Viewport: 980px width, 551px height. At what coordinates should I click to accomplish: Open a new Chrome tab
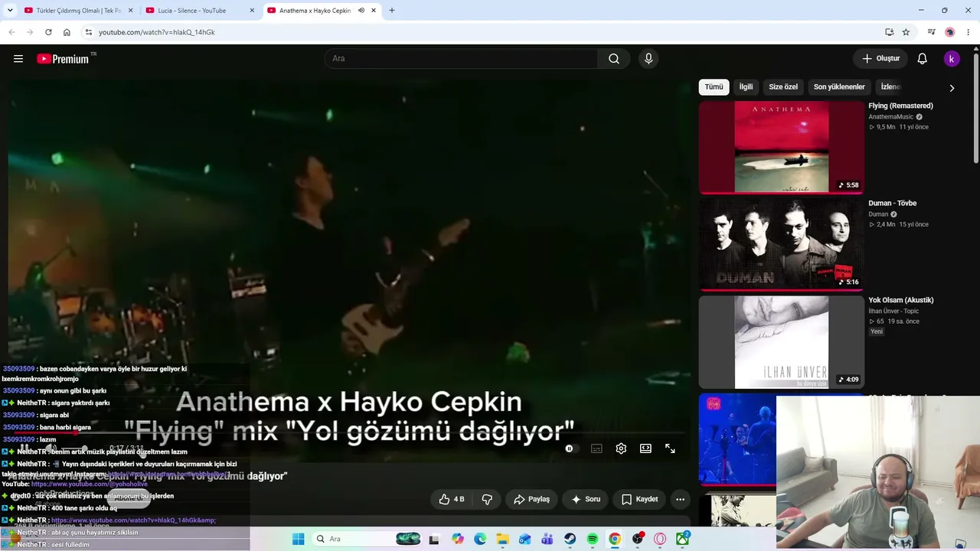pyautogui.click(x=392, y=11)
